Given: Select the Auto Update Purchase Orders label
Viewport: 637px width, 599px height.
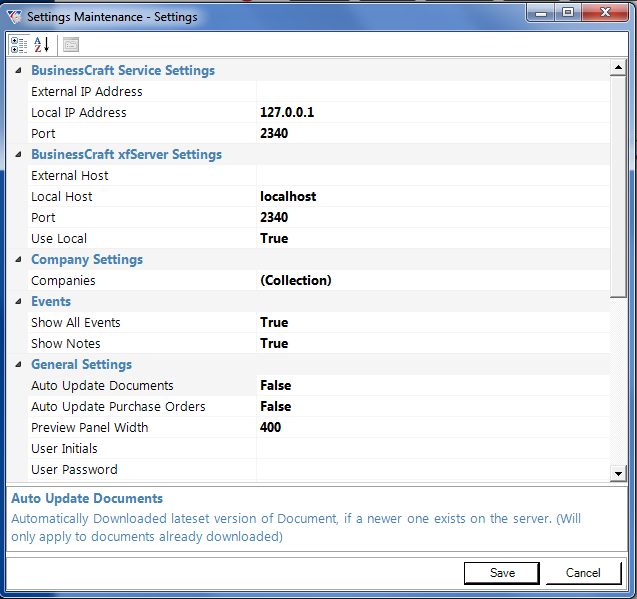Looking at the screenshot, I should coord(118,407).
